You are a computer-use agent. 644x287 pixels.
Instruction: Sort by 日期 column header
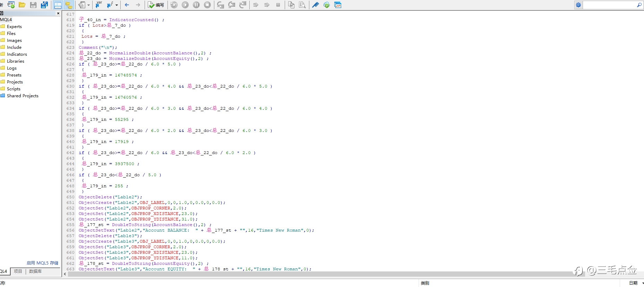tap(633, 283)
